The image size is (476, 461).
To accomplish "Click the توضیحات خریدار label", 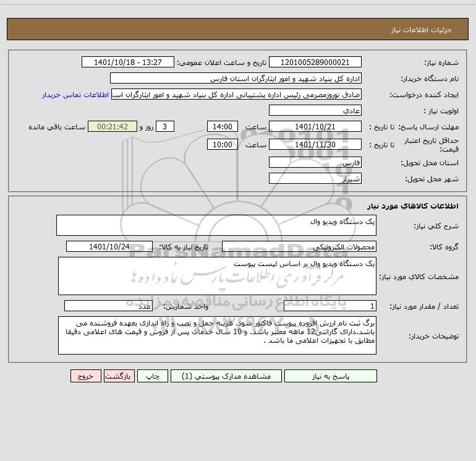I will click(x=433, y=336).
